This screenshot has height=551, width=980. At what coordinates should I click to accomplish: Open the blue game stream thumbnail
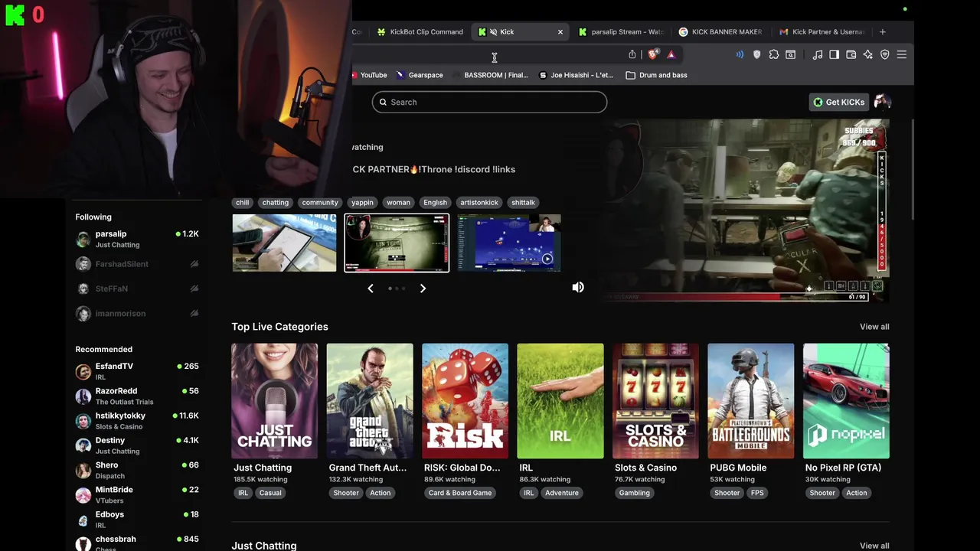[x=509, y=243]
